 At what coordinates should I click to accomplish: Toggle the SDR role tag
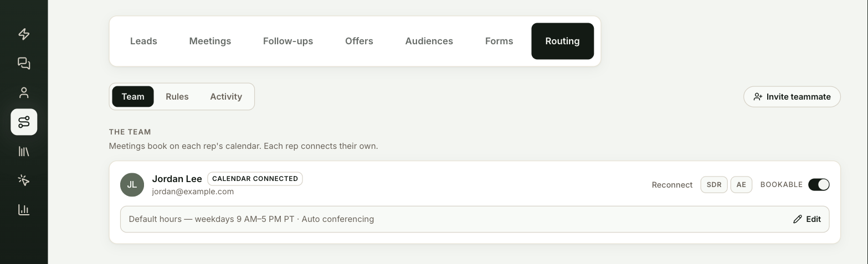pyautogui.click(x=714, y=185)
